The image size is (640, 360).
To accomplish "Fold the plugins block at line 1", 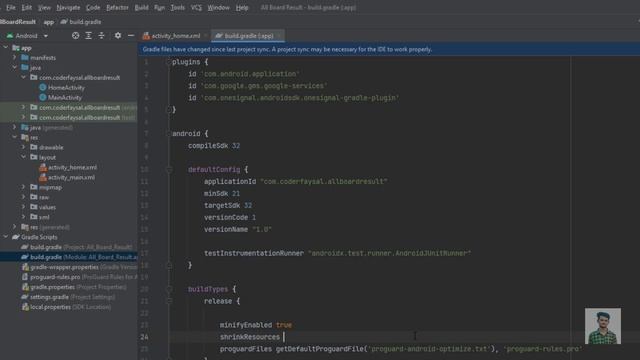I will coord(169,62).
